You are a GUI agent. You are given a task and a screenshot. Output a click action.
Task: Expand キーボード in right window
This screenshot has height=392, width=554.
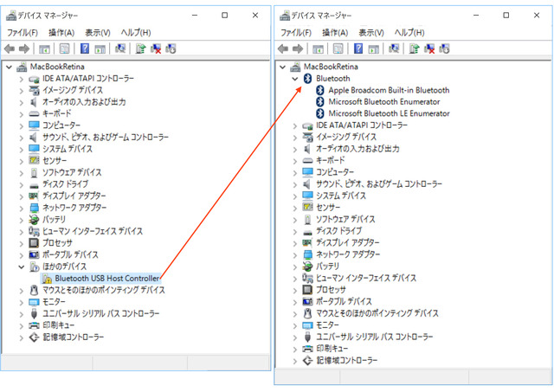tap(295, 161)
